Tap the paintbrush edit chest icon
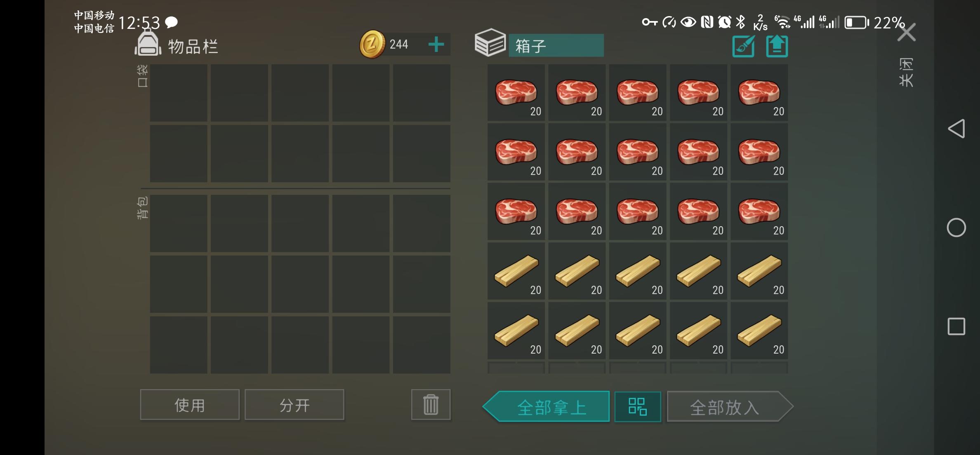 [x=744, y=46]
